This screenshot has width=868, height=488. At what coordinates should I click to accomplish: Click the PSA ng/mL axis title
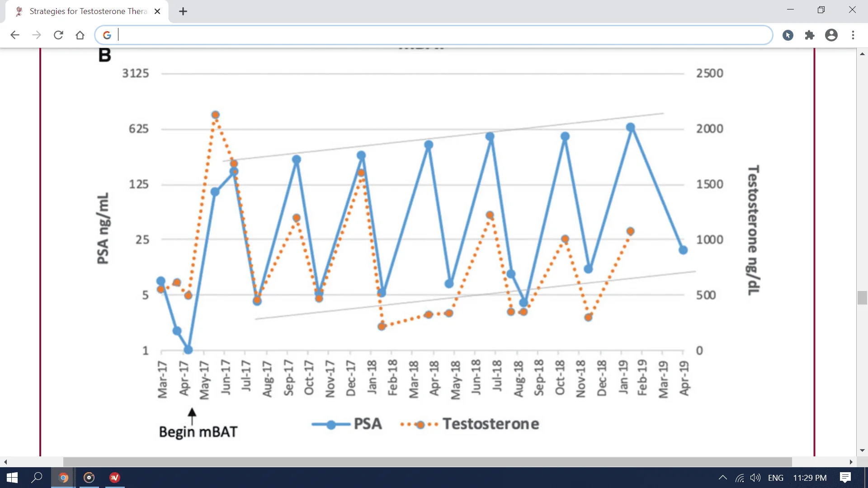click(x=103, y=228)
